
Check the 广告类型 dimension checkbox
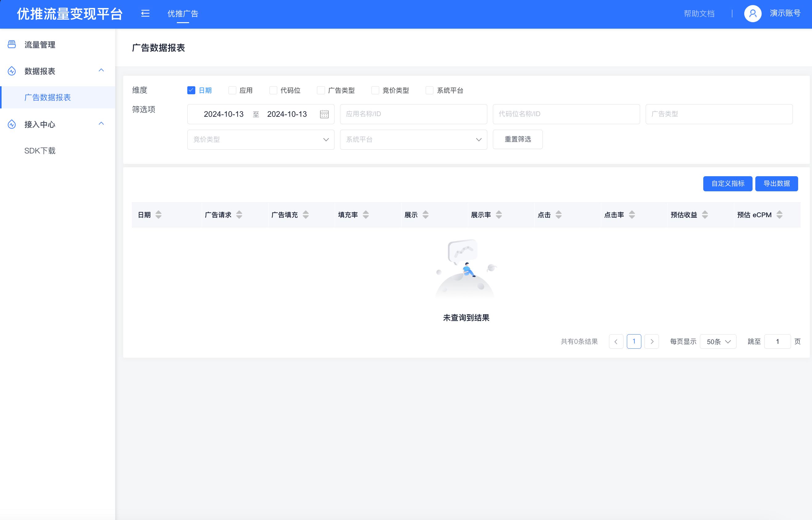pyautogui.click(x=321, y=90)
